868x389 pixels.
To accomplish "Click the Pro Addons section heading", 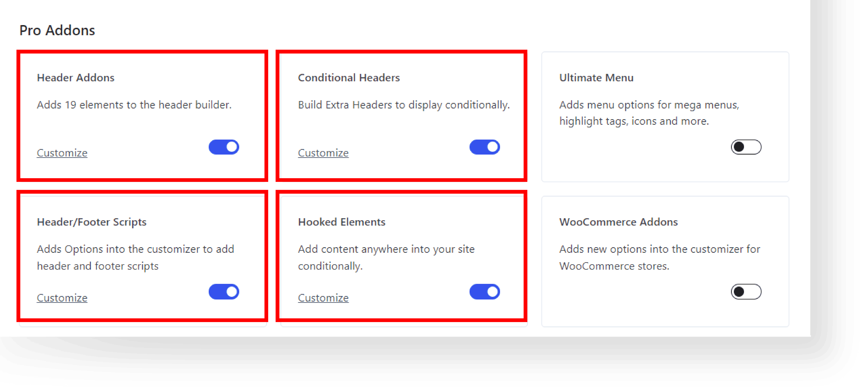I will click(57, 30).
